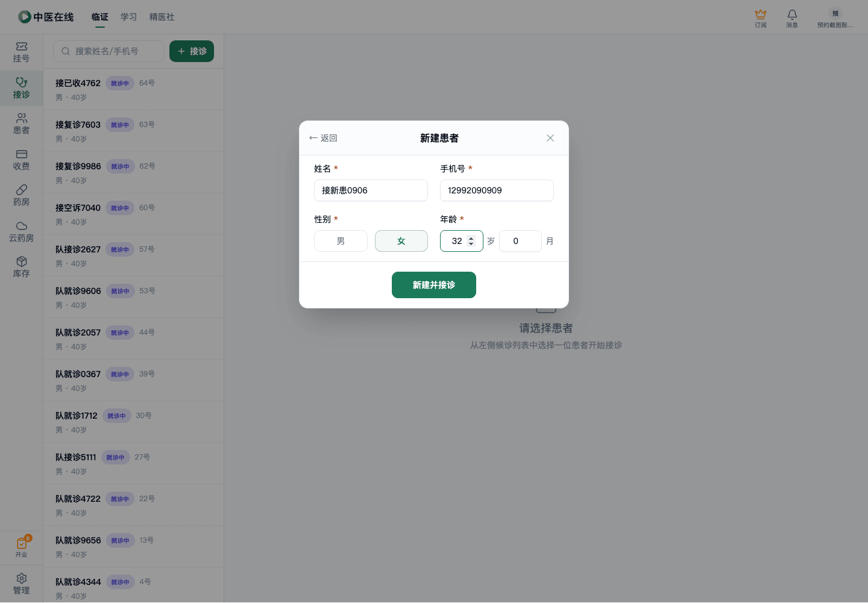The height and width of the screenshot is (603, 868).
Task: Open 挂号 registration in the sidebar
Action: tap(21, 52)
